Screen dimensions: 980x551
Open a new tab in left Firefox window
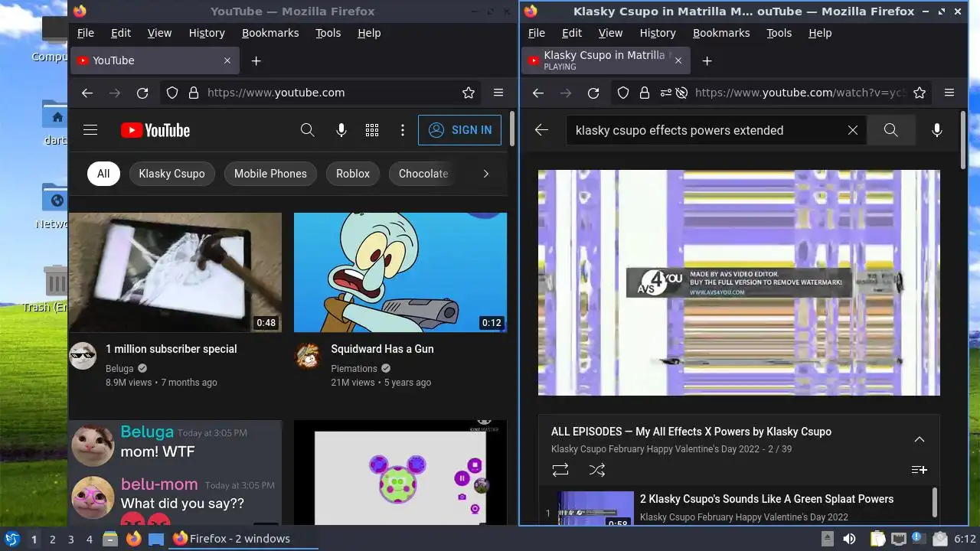tap(256, 60)
